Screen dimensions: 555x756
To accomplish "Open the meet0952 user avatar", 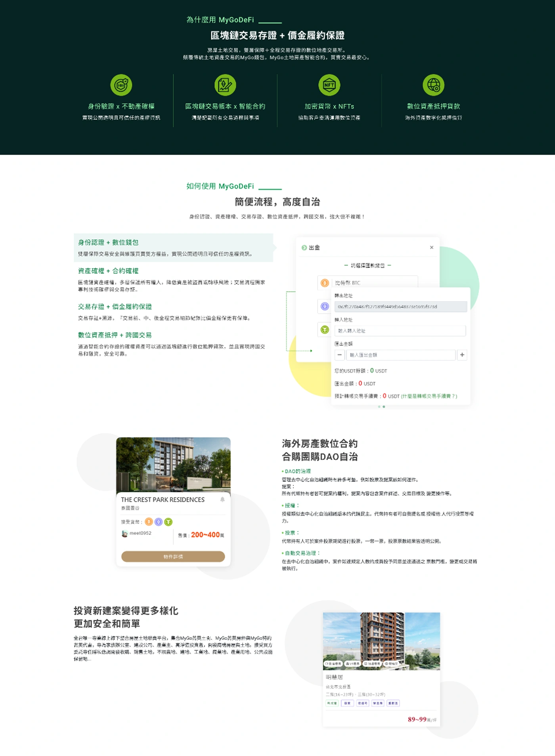I will pos(124,534).
